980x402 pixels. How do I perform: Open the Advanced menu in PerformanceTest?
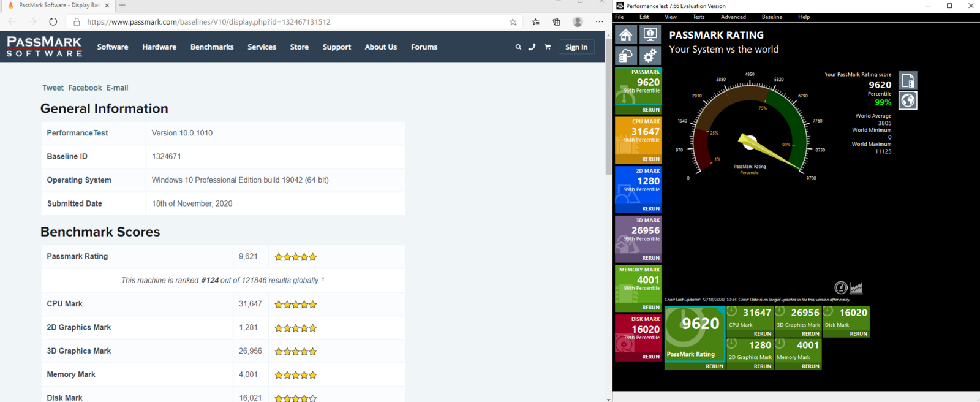coord(733,17)
